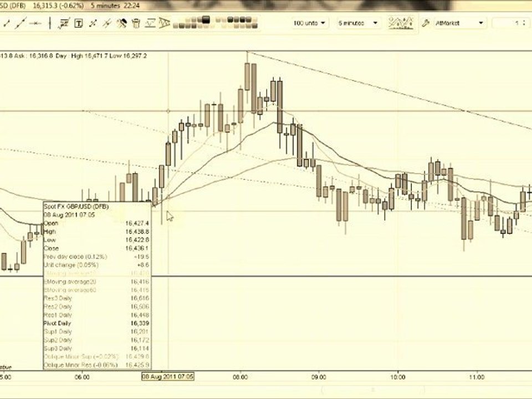Open the 100 units dropdown
The image size is (532, 399).
point(309,23)
